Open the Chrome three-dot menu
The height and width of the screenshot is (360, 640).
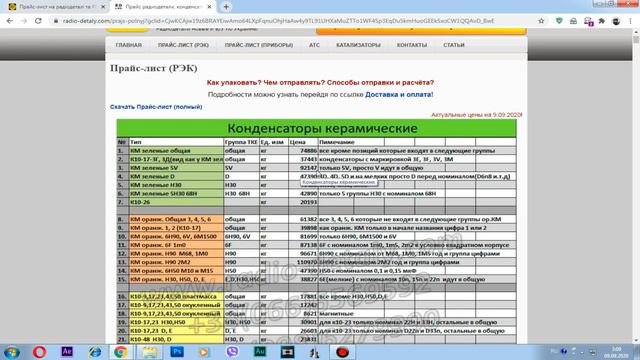coord(631,21)
